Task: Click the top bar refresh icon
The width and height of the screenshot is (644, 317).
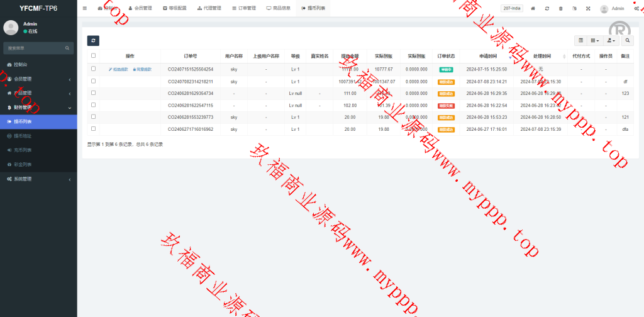Action: pyautogui.click(x=547, y=9)
